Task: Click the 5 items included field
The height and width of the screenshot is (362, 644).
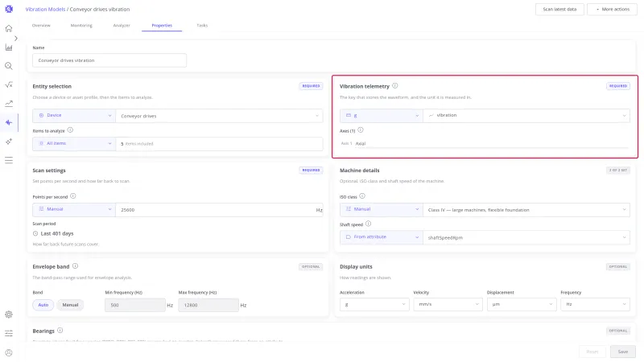Action: tap(219, 144)
